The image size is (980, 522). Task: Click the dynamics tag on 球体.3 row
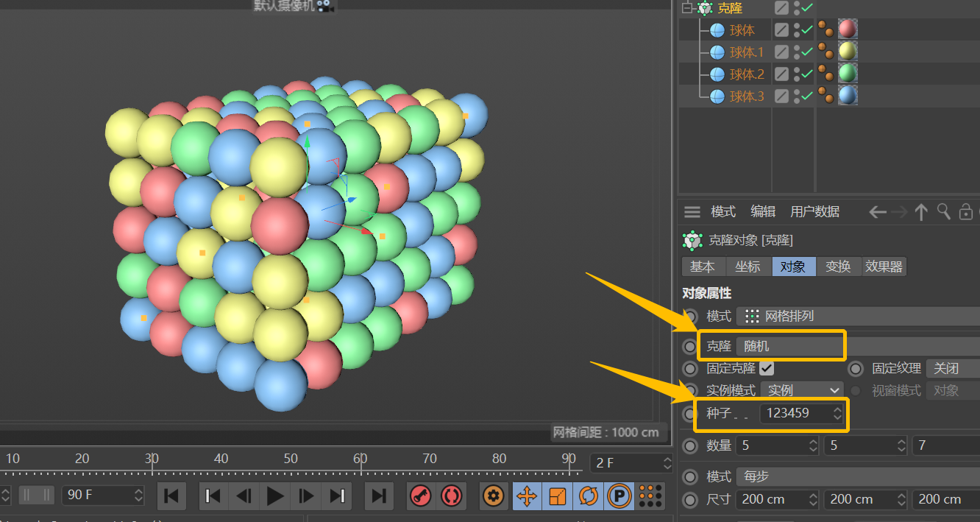click(826, 96)
